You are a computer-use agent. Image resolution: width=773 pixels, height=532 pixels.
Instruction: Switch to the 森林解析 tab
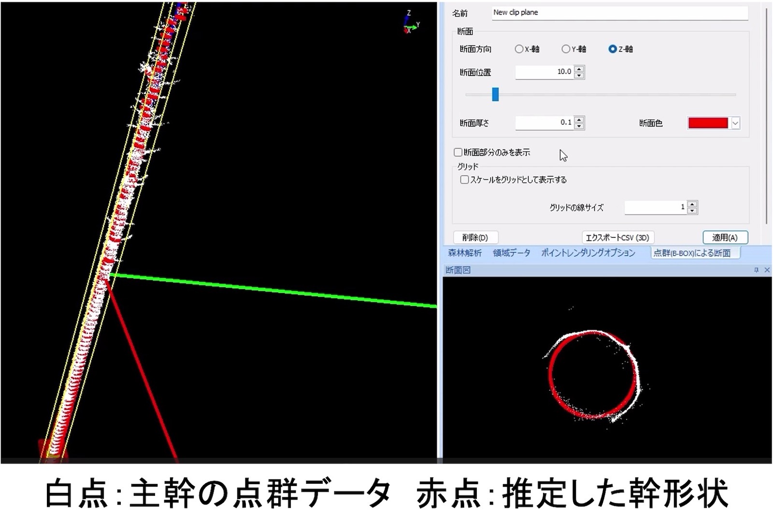click(x=465, y=253)
